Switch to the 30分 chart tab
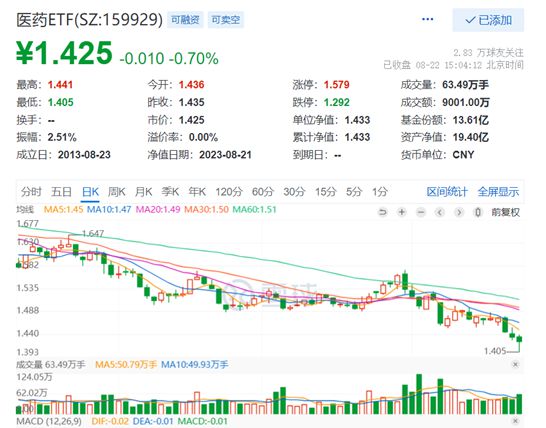Screen dimensions: 546x428 294,192
